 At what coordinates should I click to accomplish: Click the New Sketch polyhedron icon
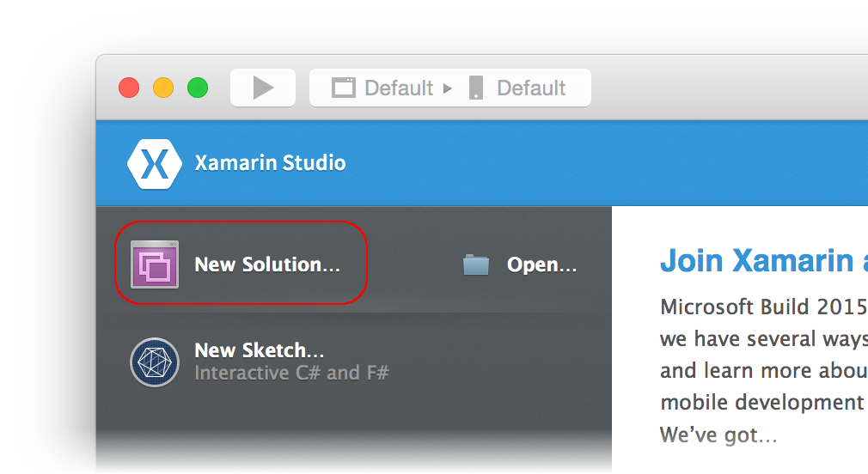tap(155, 362)
